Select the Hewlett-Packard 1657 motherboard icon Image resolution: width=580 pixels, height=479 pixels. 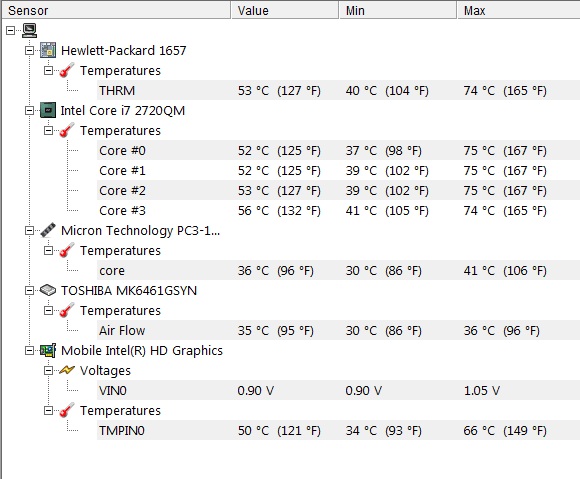[48, 50]
